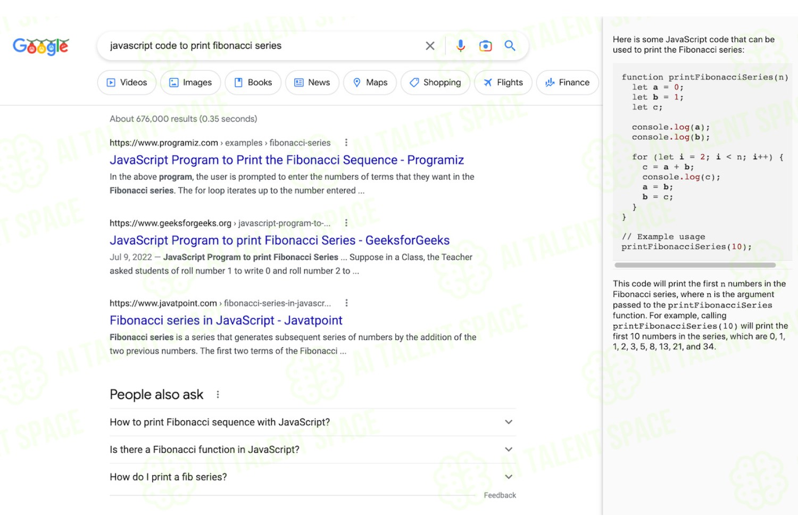Click the 'Here is some JavaScript code' intro text

pyautogui.click(x=694, y=45)
